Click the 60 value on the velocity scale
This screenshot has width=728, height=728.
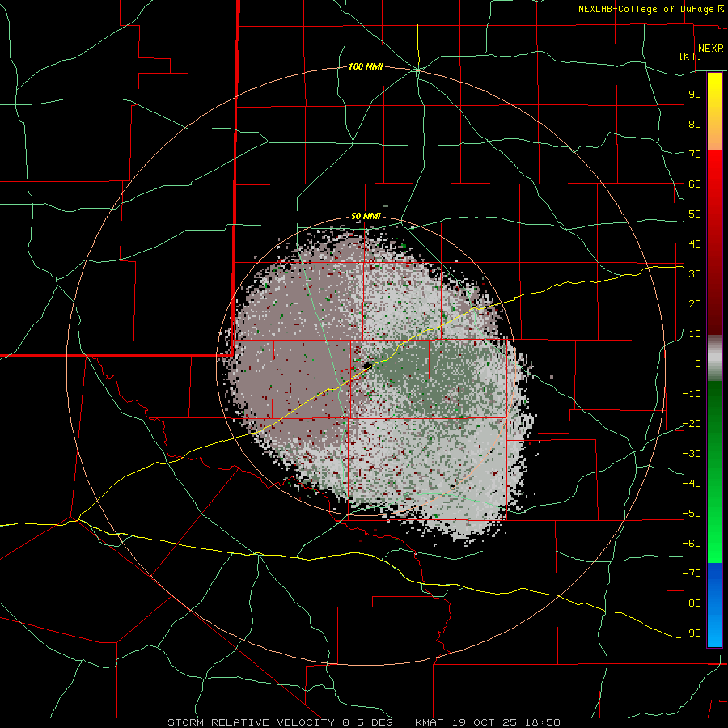pyautogui.click(x=695, y=184)
